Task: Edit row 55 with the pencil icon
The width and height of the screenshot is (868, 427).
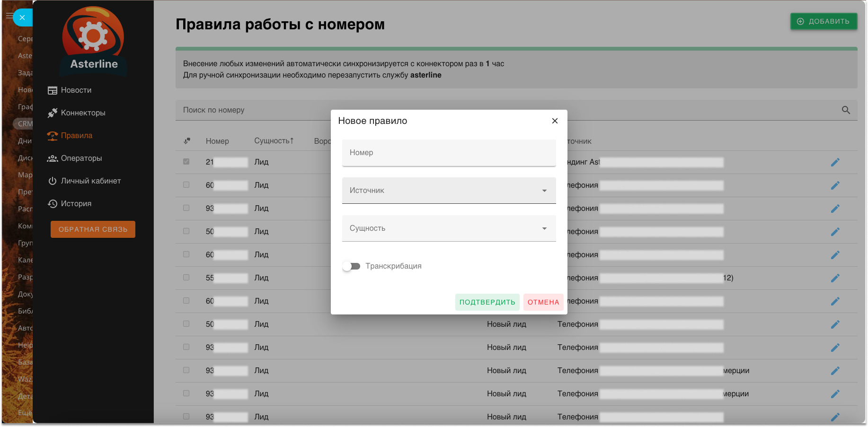Action: pos(835,278)
